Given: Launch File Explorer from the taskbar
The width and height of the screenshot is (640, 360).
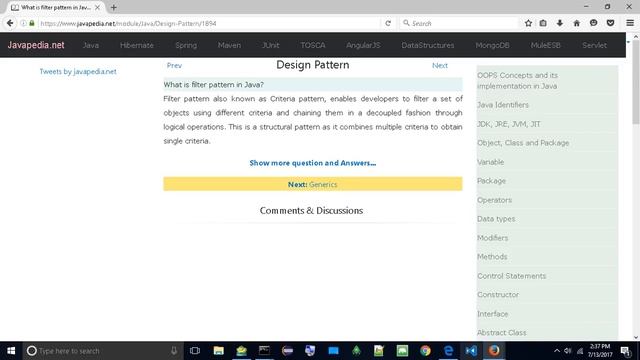Looking at the screenshot, I should 218,351.
